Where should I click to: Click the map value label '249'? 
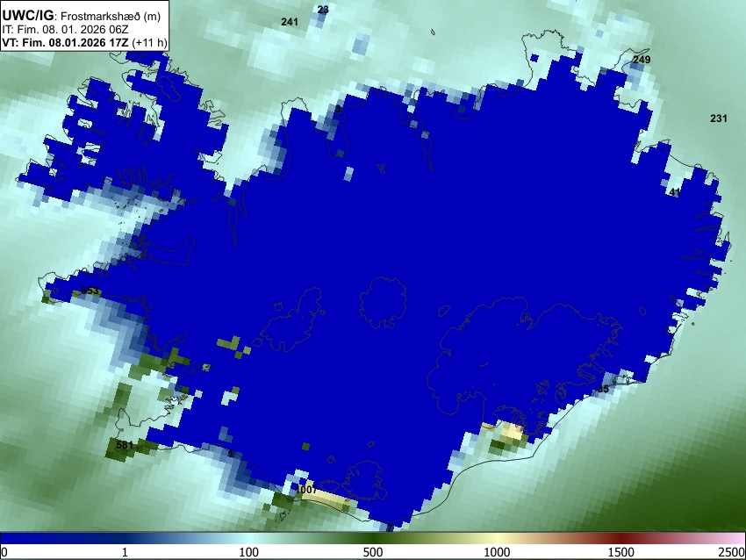click(x=642, y=60)
